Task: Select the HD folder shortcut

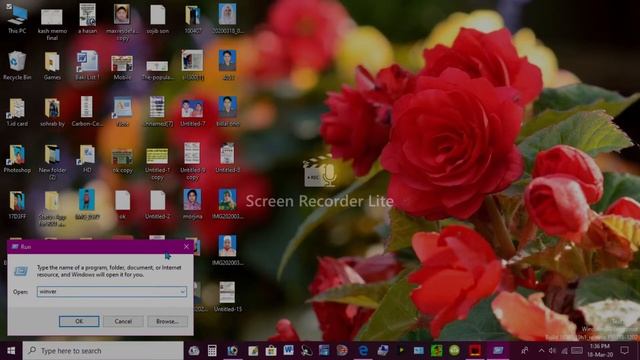Action: (87, 158)
